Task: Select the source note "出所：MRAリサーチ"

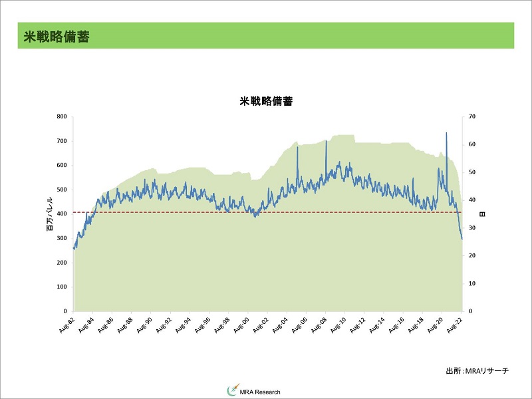Action: [x=477, y=370]
